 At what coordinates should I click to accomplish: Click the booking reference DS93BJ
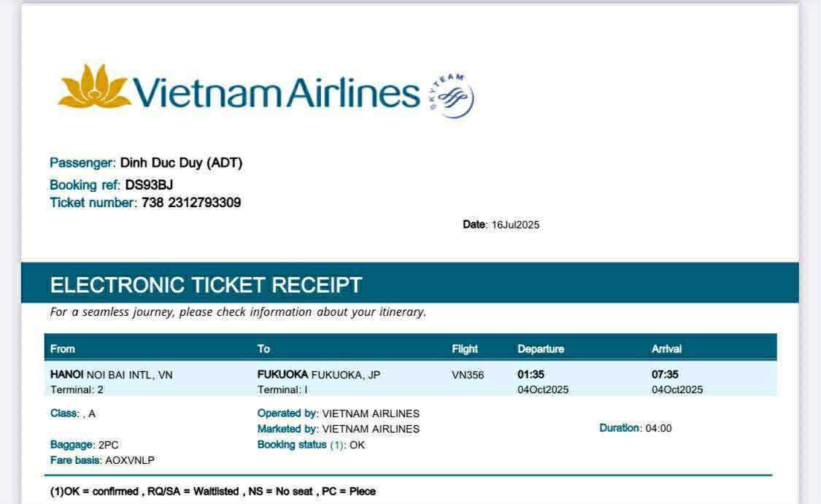click(x=149, y=185)
